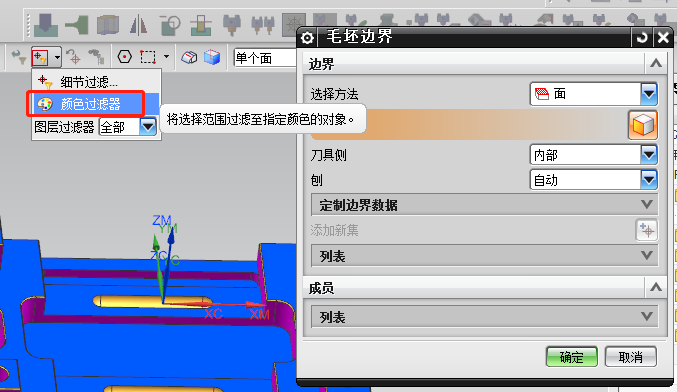The height and width of the screenshot is (392, 677).
Task: Click the wireframe box view icon
Action: pyautogui.click(x=189, y=57)
